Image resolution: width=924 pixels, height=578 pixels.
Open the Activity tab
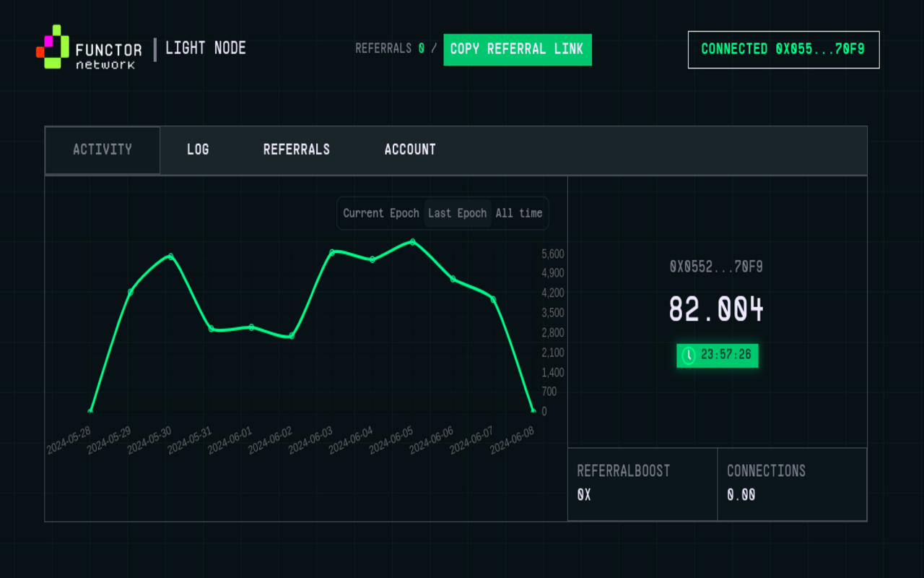tap(103, 150)
